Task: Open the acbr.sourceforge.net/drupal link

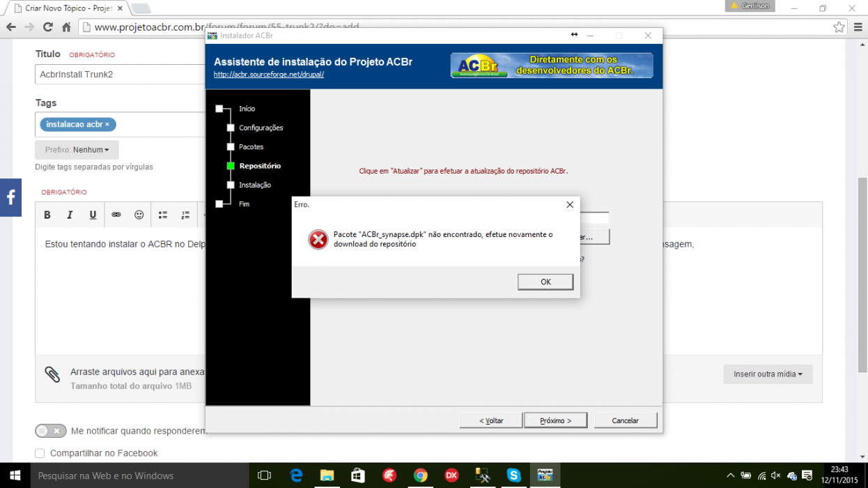Action: pyautogui.click(x=269, y=74)
